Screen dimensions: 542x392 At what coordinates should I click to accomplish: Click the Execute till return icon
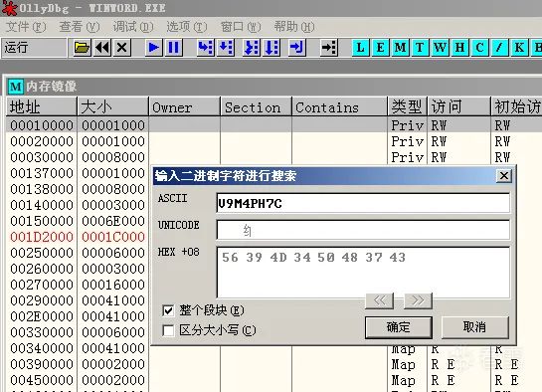(x=297, y=48)
